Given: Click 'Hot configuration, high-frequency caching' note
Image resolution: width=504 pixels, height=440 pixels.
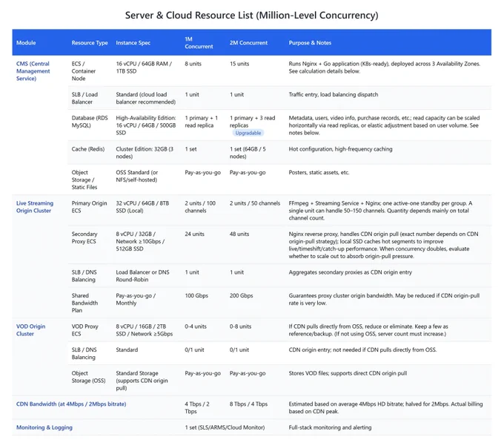Looking at the screenshot, I should click(x=340, y=149).
